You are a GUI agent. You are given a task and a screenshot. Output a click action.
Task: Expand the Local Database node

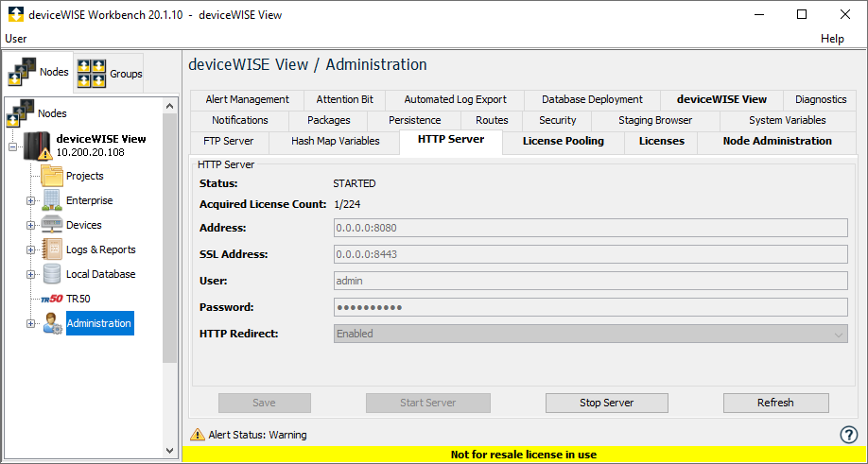coord(31,274)
